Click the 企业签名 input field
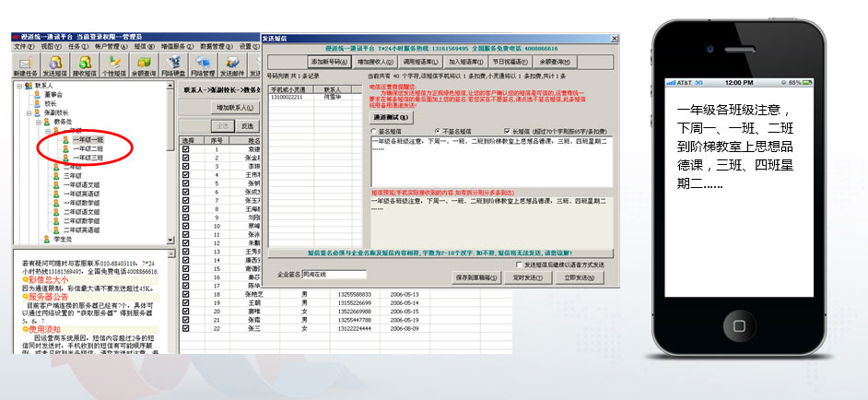Image resolution: width=868 pixels, height=400 pixels. [x=334, y=274]
